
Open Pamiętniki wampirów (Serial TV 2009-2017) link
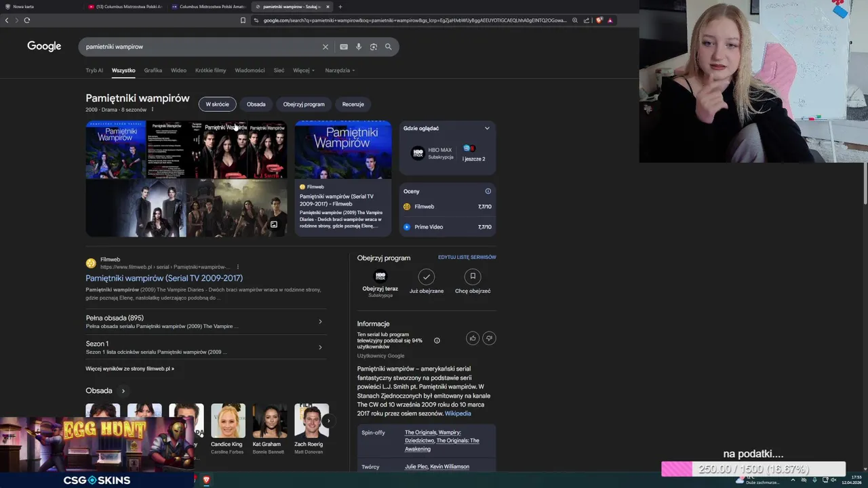click(164, 278)
